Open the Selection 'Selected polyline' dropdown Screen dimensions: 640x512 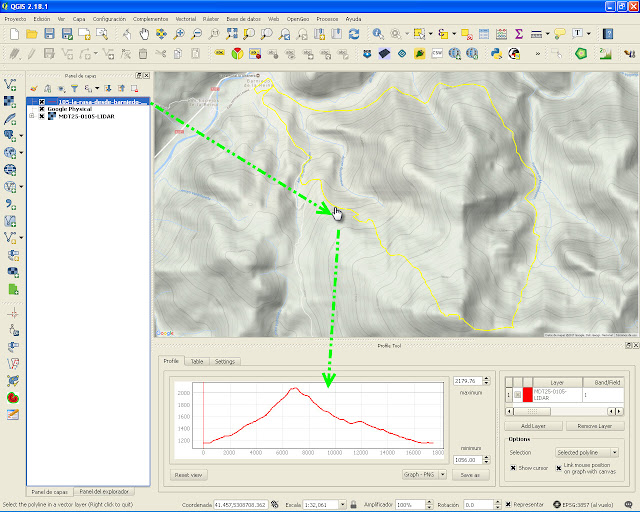(587, 452)
